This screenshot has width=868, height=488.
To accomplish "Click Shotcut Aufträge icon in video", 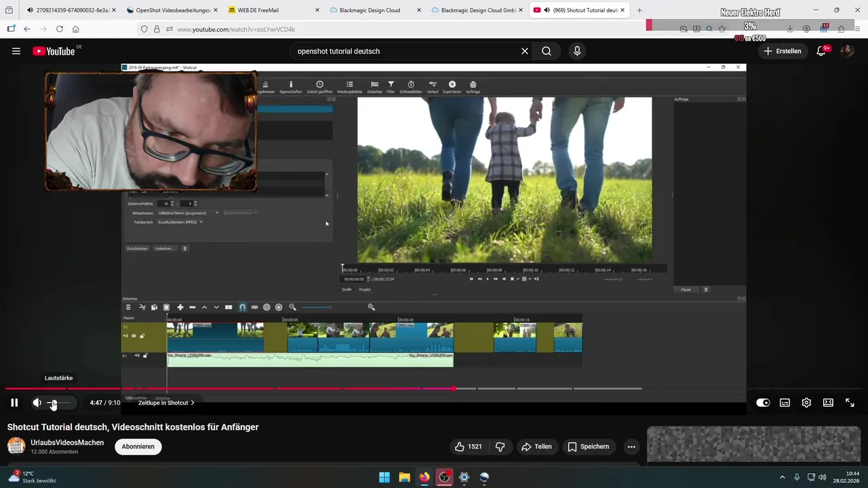I will pyautogui.click(x=473, y=87).
